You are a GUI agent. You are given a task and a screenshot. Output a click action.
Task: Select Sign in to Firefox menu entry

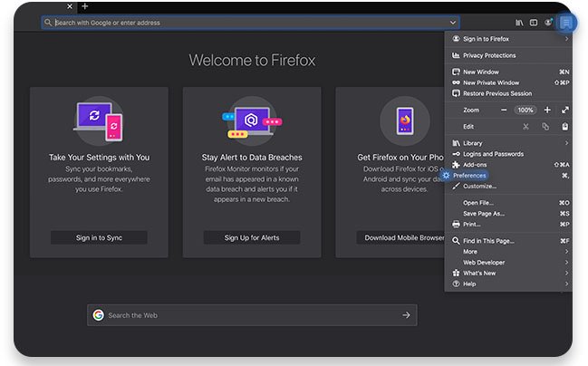click(508, 39)
